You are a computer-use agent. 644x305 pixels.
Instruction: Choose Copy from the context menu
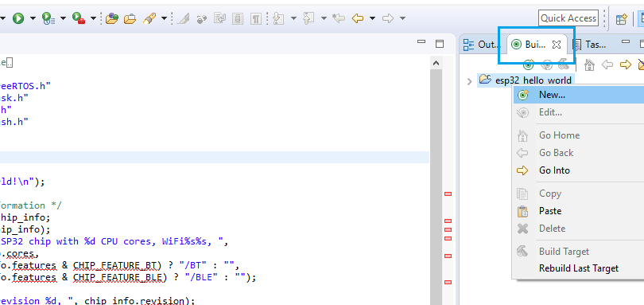[x=578, y=194]
